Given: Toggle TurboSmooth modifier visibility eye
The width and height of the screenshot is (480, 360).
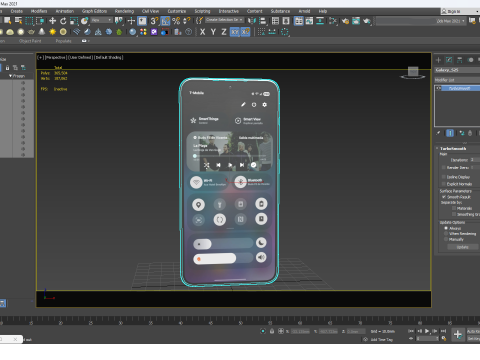Looking at the screenshot, I should 439,88.
